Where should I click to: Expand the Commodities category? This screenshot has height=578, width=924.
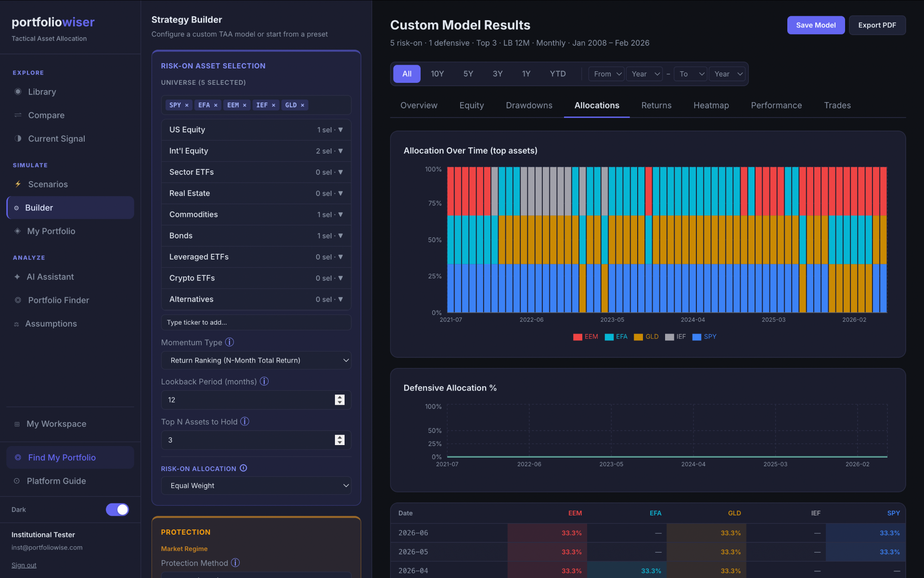(256, 214)
